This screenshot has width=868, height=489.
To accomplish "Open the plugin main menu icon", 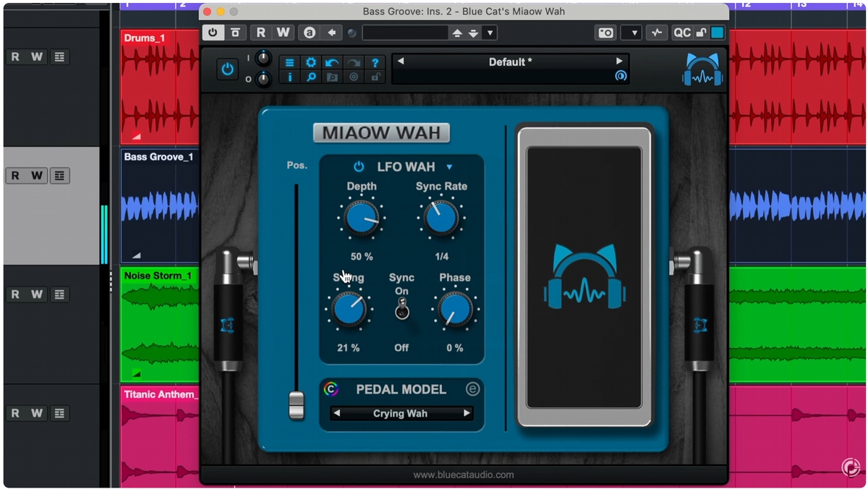I will pos(289,63).
